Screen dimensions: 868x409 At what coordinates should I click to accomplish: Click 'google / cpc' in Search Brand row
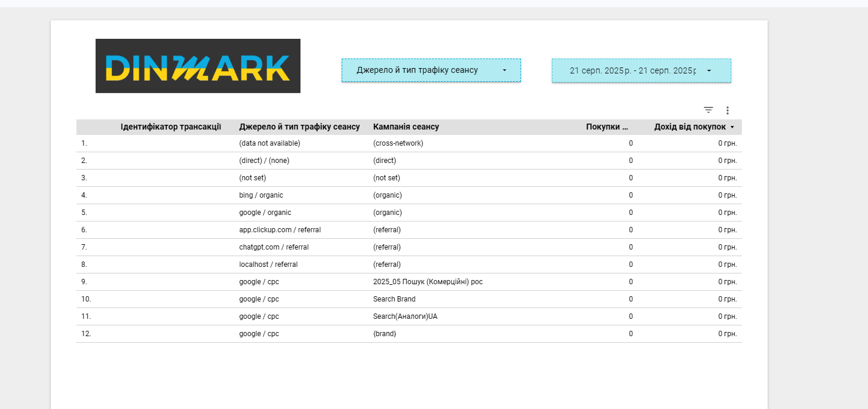(259, 299)
